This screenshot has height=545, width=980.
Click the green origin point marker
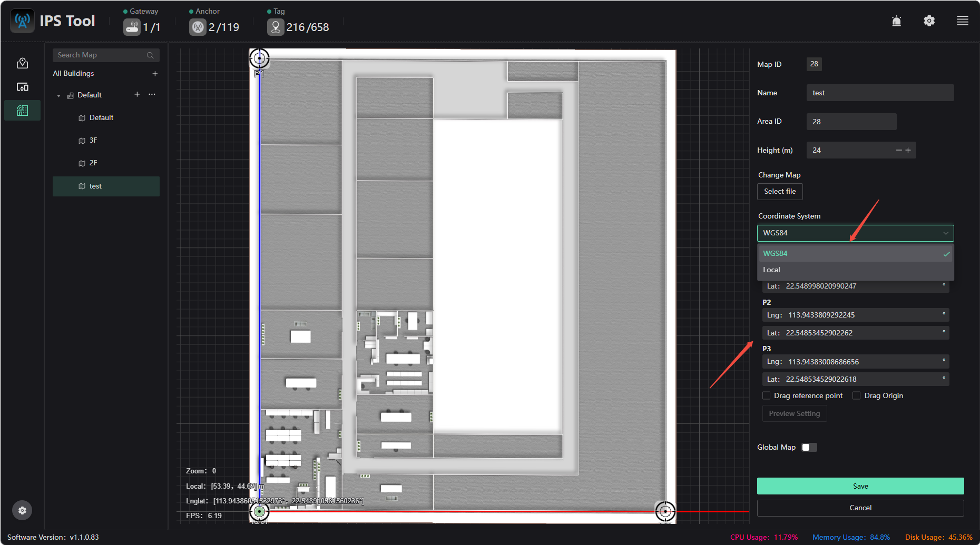259,511
